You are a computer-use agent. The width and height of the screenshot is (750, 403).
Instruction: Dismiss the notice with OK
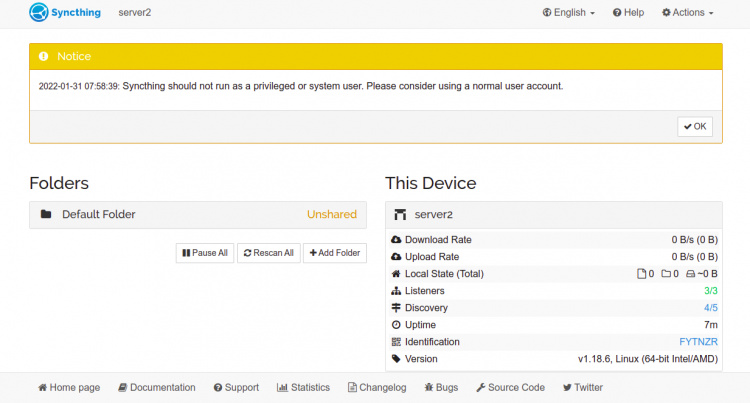coord(695,126)
